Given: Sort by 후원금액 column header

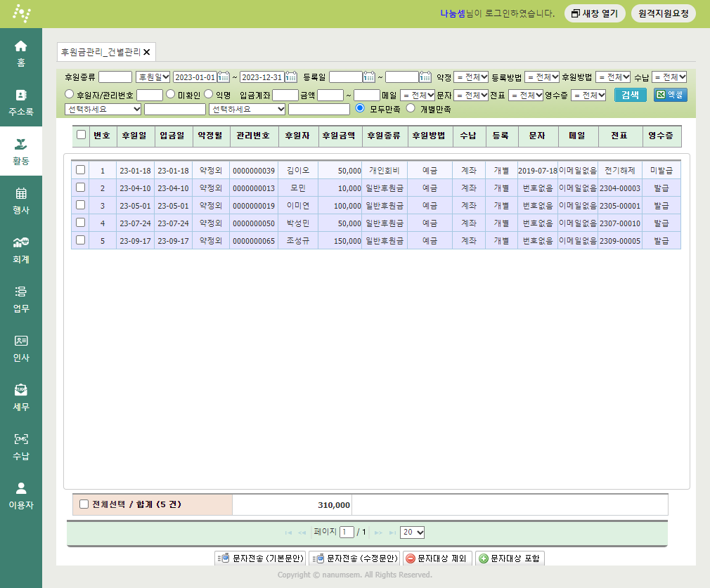Looking at the screenshot, I should pyautogui.click(x=339, y=136).
